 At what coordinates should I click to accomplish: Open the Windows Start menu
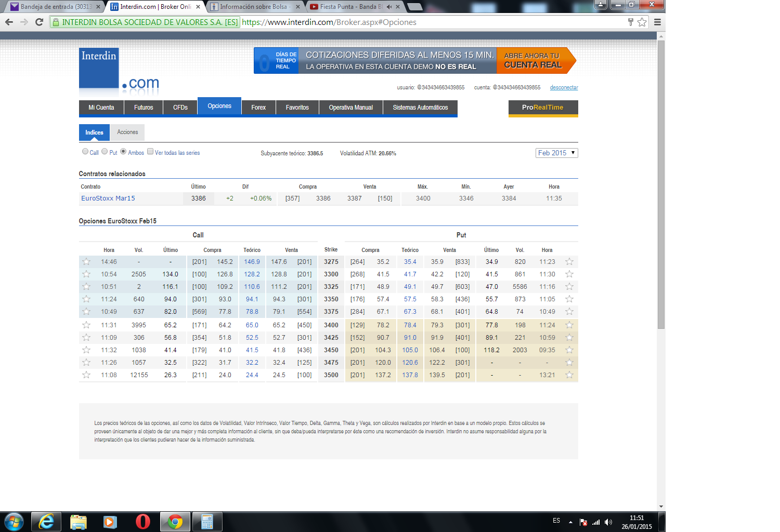pos(14,522)
